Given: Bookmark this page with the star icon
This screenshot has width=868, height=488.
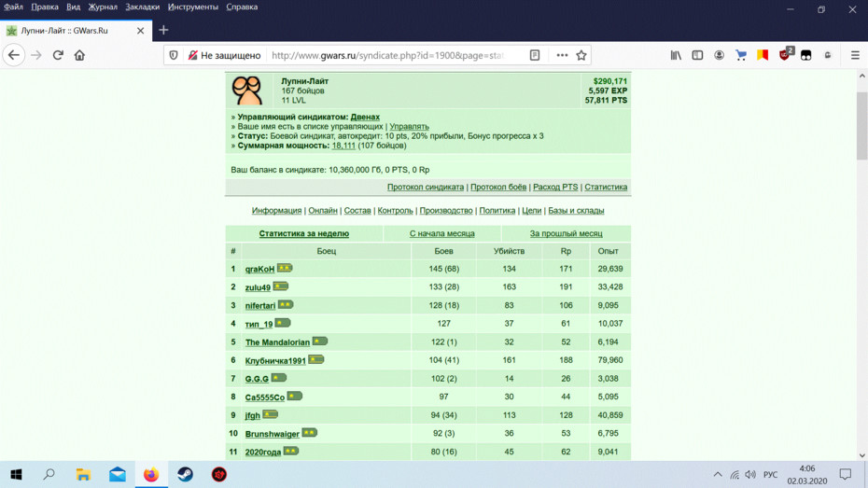Looking at the screenshot, I should [581, 55].
